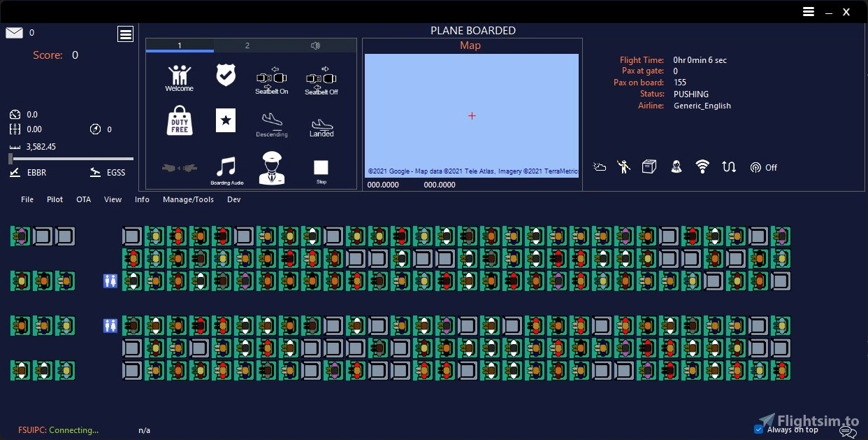
Task: Select the ground marshaller option
Action: (x=623, y=166)
